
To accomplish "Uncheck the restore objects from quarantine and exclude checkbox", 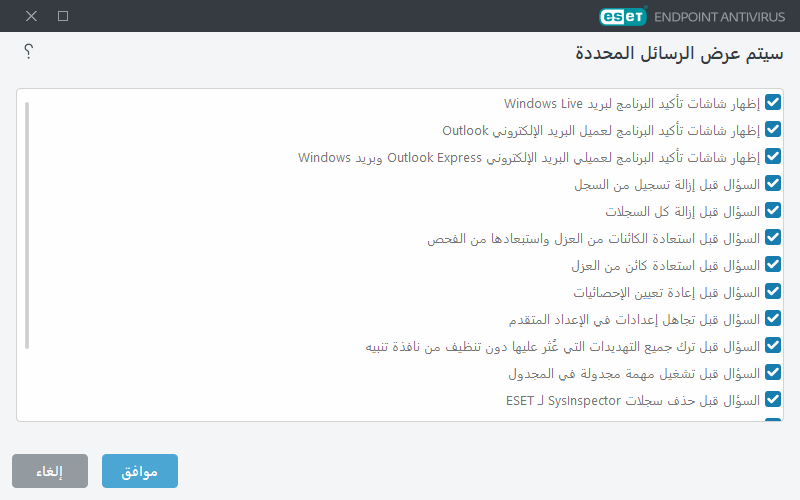I will pyautogui.click(x=773, y=238).
